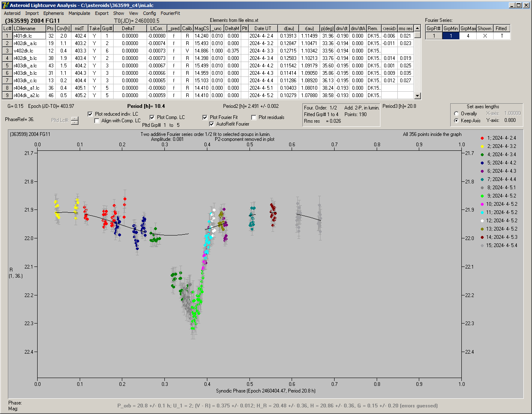The image size is (532, 414).
Task: Select file r401dk.lc in the table
Action: click(x=29, y=36)
